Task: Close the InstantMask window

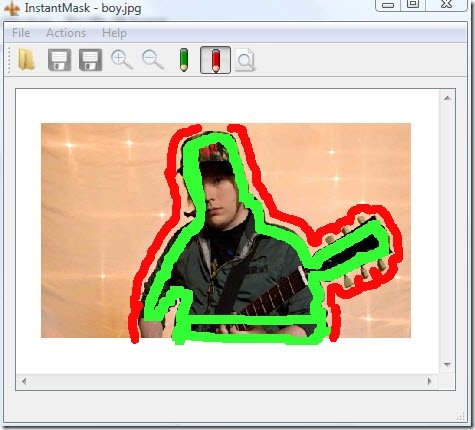Action: click(x=446, y=4)
